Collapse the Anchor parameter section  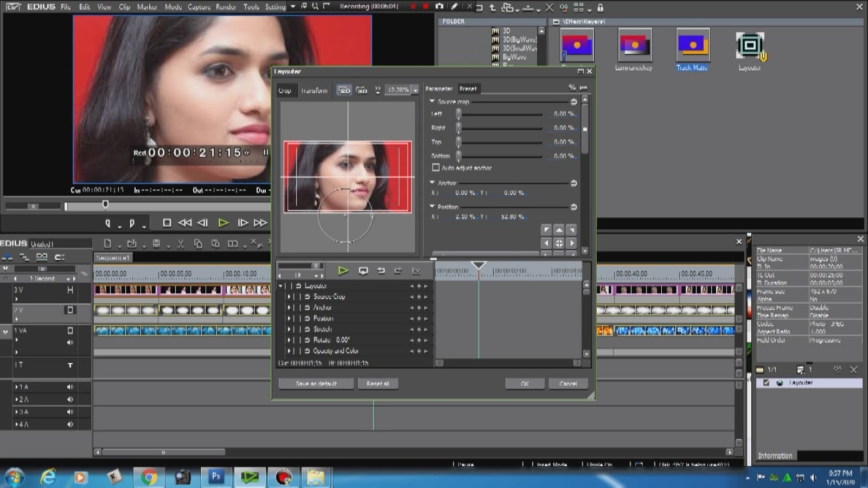tap(432, 183)
